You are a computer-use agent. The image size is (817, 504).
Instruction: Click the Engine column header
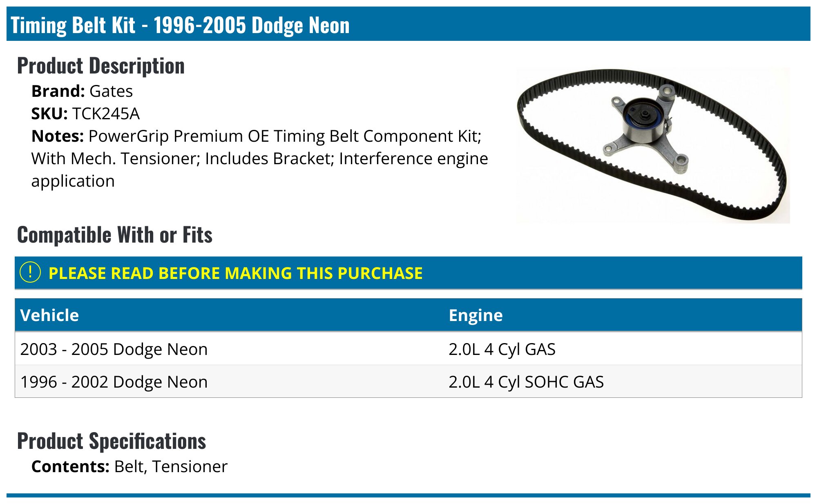(x=475, y=315)
